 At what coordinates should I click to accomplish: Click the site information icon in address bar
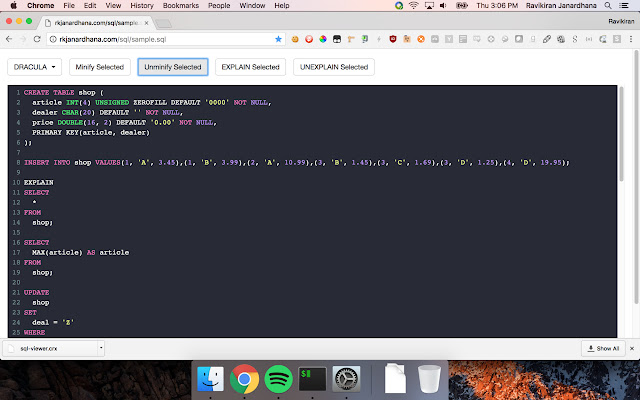[x=53, y=39]
